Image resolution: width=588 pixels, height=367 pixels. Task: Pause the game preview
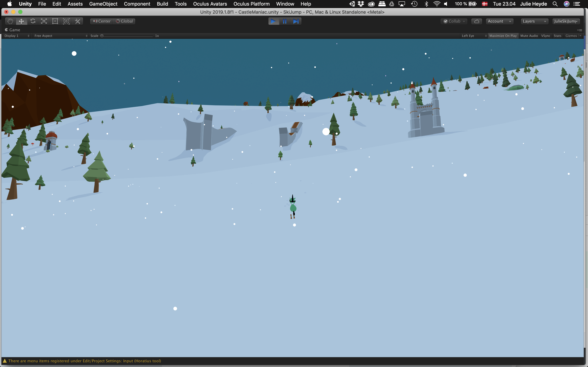pyautogui.click(x=285, y=21)
